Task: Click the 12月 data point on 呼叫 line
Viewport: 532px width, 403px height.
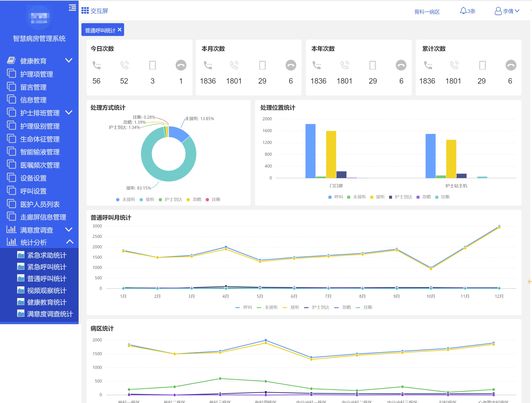Action: 499,226
